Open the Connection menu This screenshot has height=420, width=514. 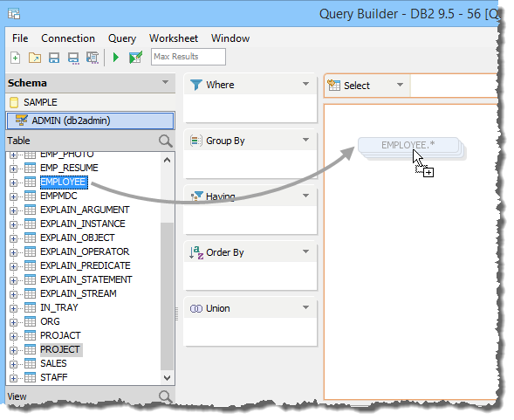(x=68, y=38)
